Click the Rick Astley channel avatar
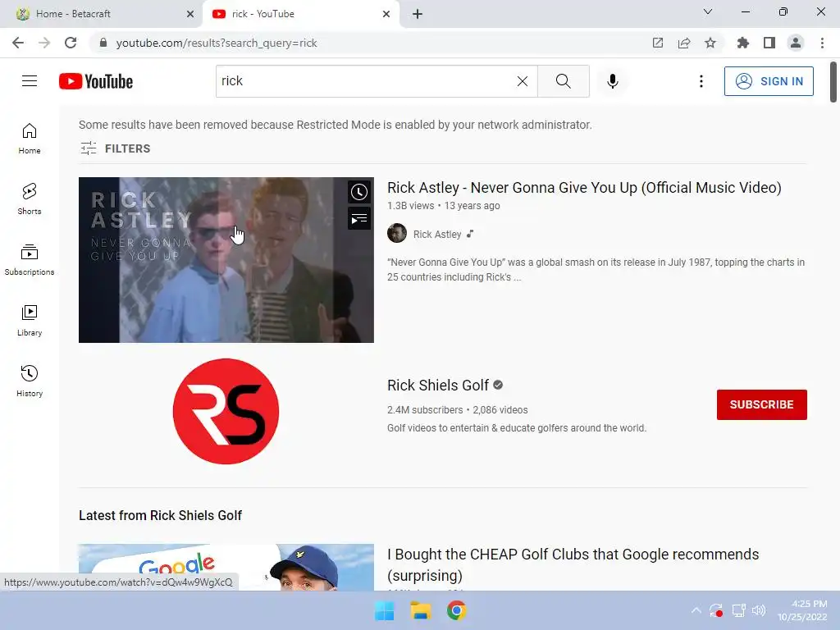Viewport: 840px width, 630px height. click(x=397, y=234)
